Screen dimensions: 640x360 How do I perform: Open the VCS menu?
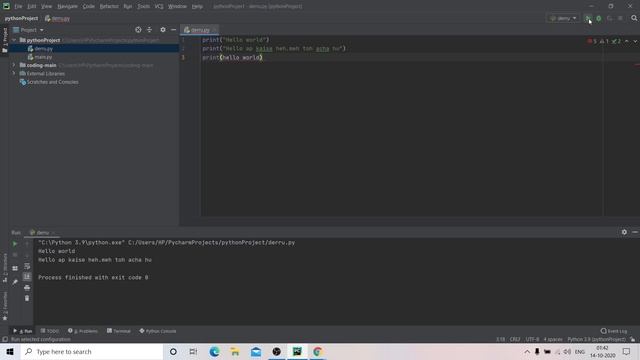(159, 6)
